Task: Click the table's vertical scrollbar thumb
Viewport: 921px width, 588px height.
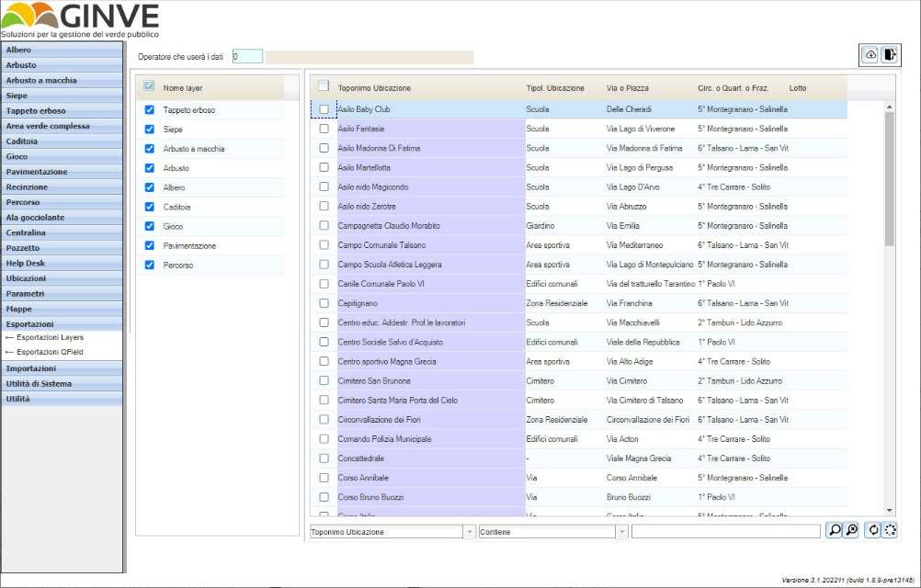Action: coord(889,179)
